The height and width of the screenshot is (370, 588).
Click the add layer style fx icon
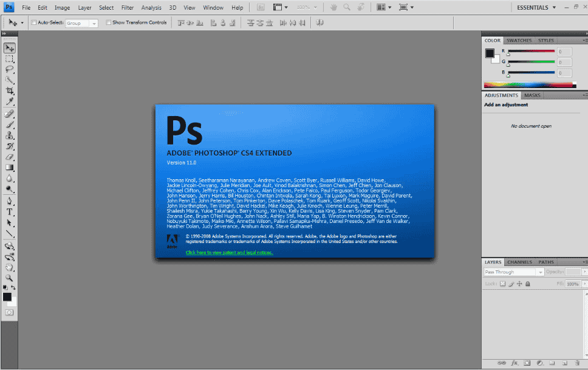coord(513,363)
